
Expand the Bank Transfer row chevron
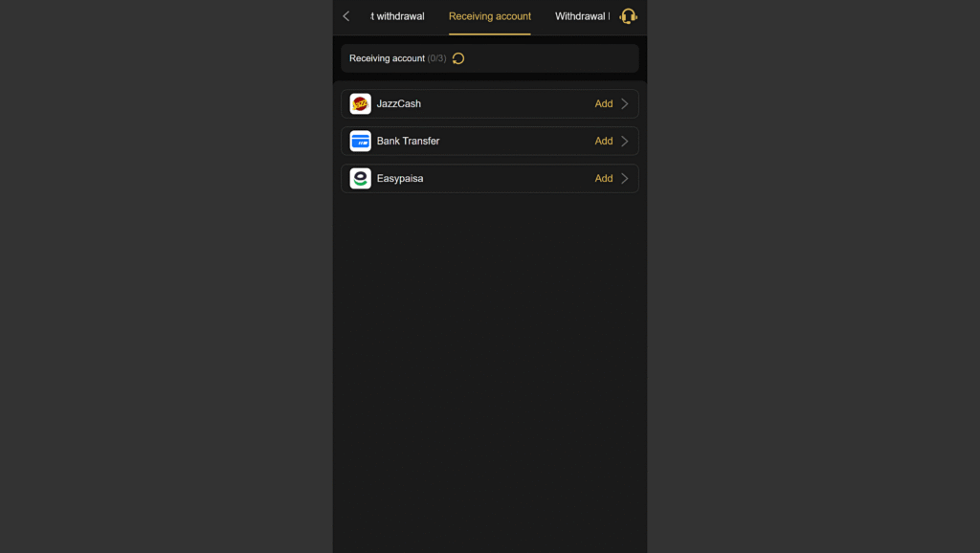tap(624, 142)
